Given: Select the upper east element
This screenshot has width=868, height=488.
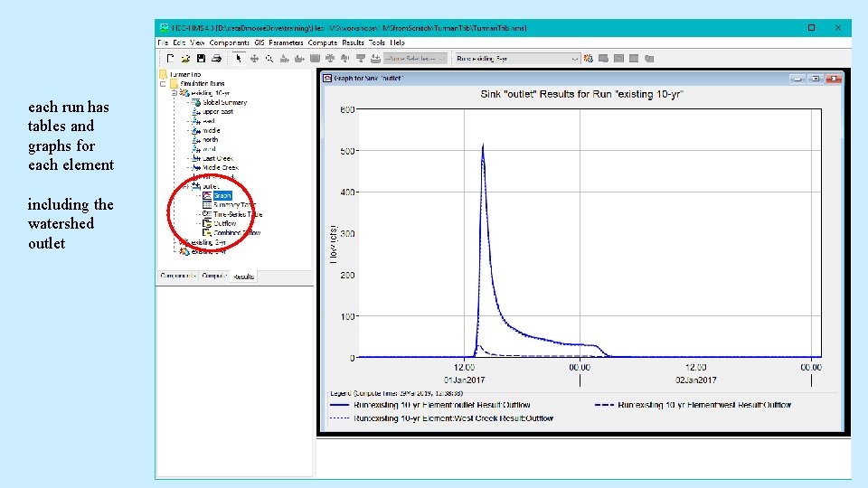Looking at the screenshot, I should pos(218,112).
